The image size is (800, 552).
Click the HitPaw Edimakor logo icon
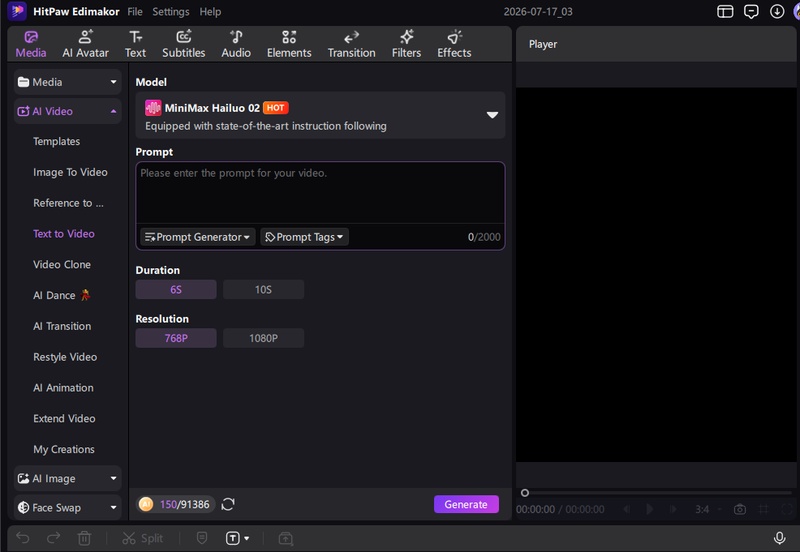[x=17, y=11]
